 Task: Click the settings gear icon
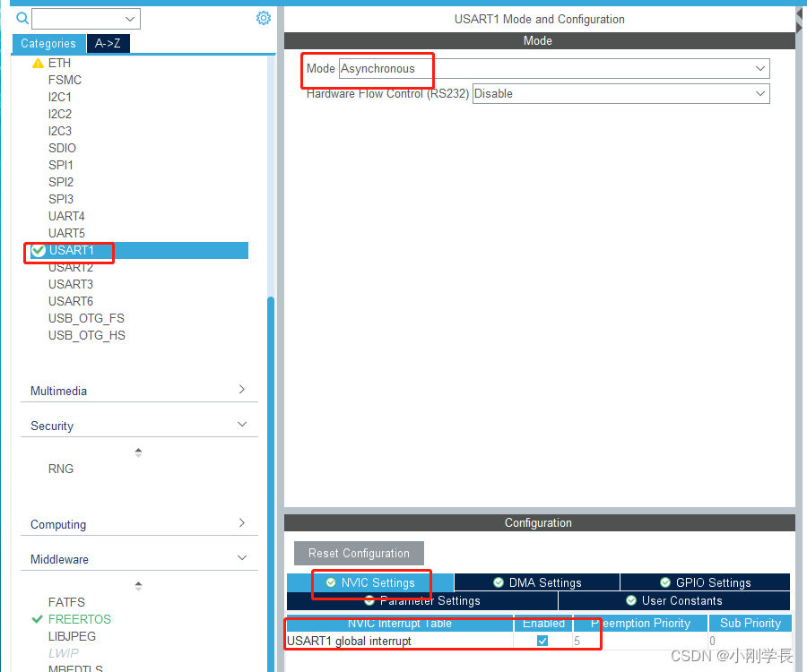(x=262, y=18)
